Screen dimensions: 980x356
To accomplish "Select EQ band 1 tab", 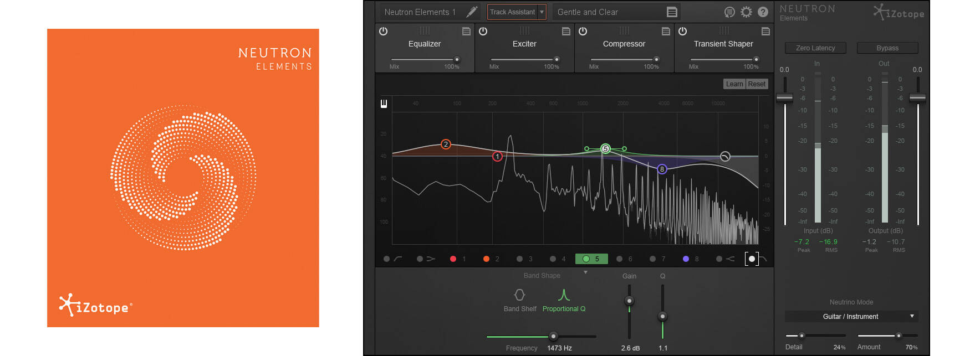I will point(458,259).
